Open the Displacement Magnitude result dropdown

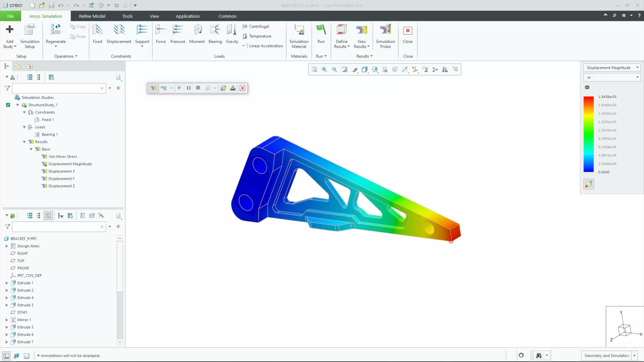612,68
